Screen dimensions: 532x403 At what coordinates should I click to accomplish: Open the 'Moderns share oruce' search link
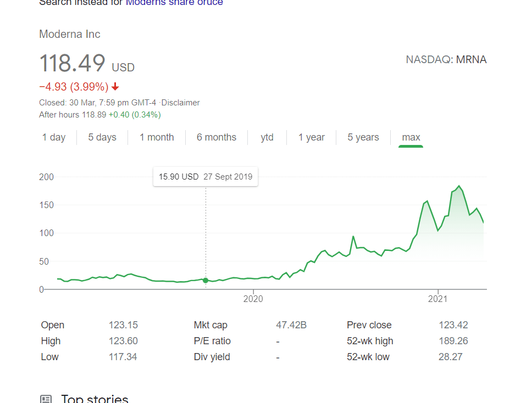(174, 3)
